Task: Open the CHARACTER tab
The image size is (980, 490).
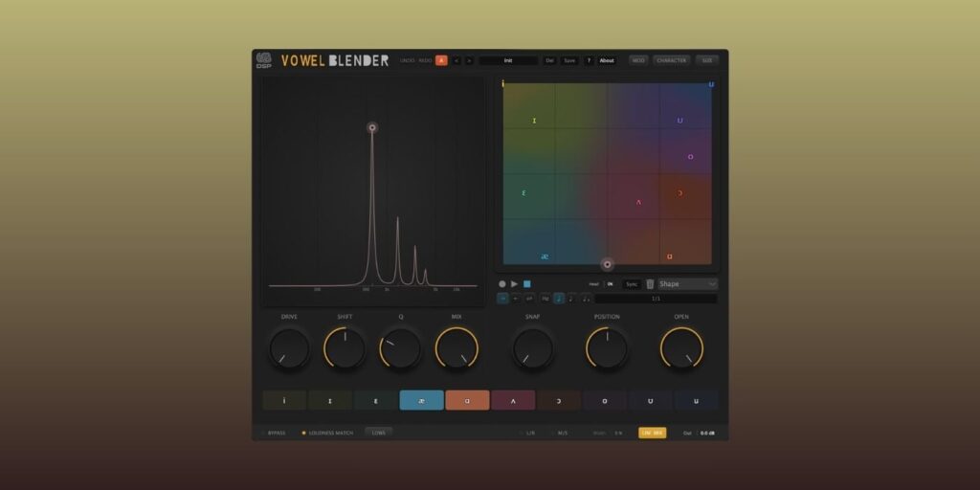Action: pos(671,60)
